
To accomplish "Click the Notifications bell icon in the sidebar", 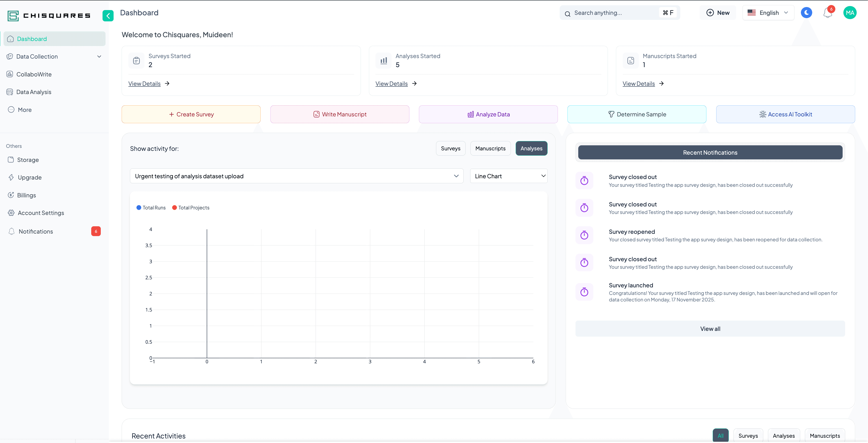I will [x=12, y=231].
